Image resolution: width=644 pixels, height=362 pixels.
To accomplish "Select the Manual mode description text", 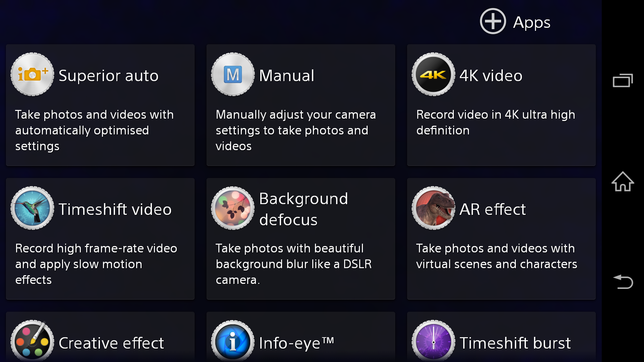I will pyautogui.click(x=295, y=130).
